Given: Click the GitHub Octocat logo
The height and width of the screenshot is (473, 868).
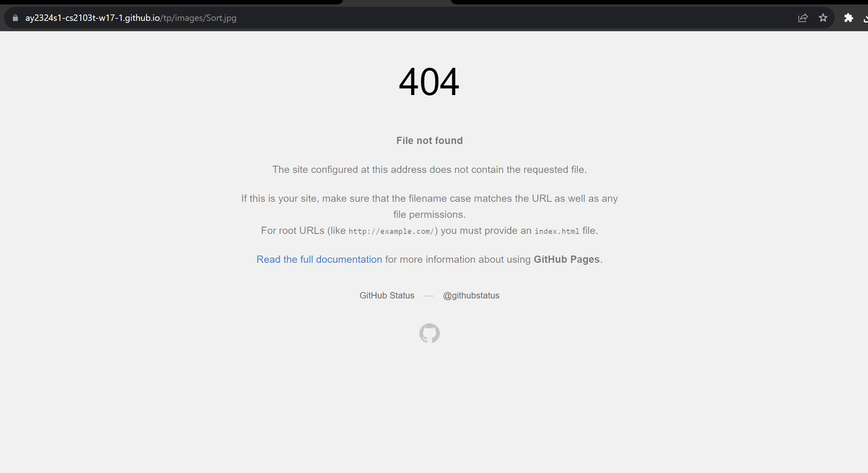Looking at the screenshot, I should click(429, 333).
